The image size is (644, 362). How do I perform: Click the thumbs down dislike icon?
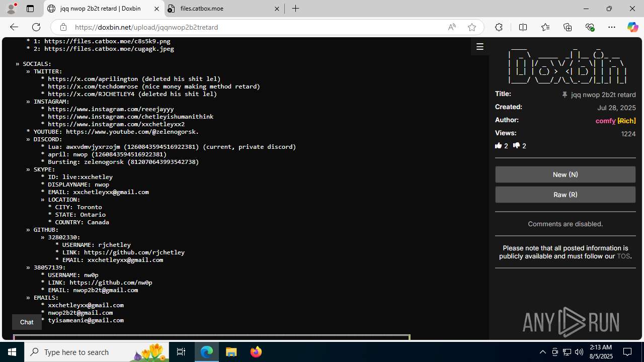pyautogui.click(x=516, y=146)
